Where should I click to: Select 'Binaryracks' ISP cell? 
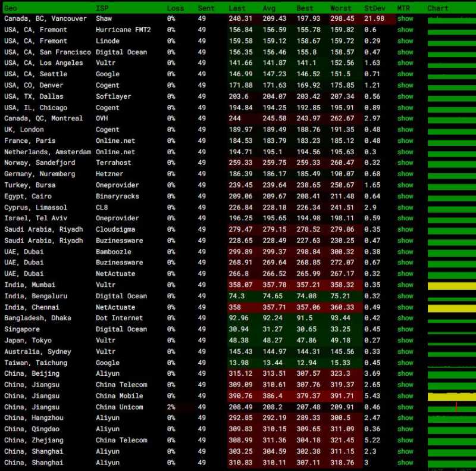coord(117,196)
